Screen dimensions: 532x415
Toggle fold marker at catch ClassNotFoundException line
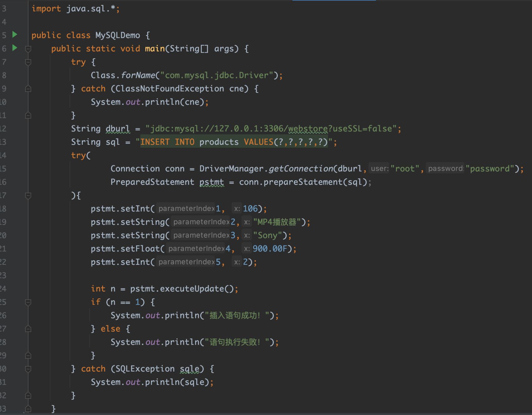pyautogui.click(x=28, y=89)
